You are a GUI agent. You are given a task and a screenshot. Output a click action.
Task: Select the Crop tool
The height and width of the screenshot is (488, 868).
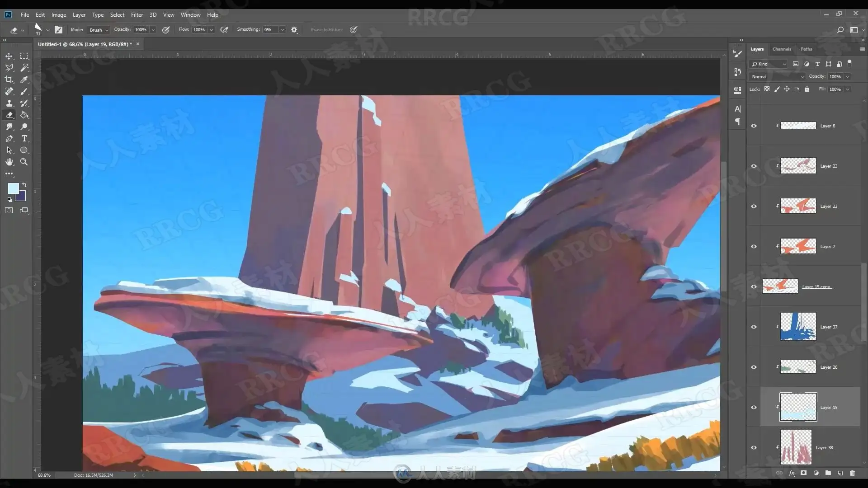[9, 80]
